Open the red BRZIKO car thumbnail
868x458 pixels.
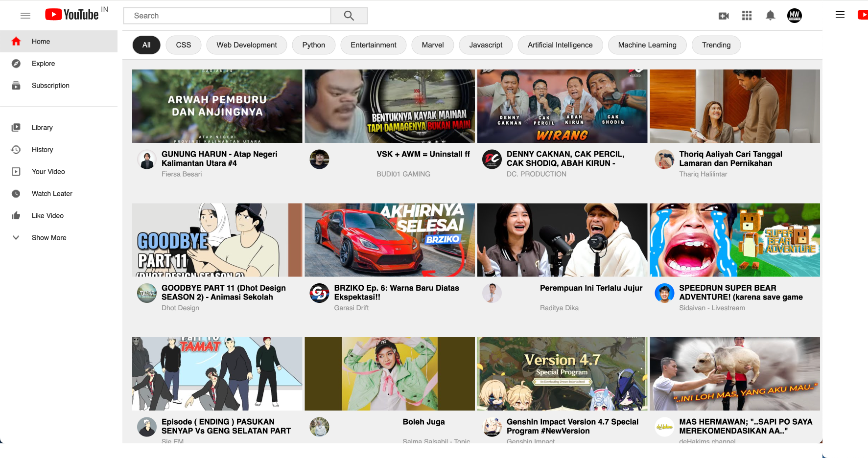[x=390, y=240]
